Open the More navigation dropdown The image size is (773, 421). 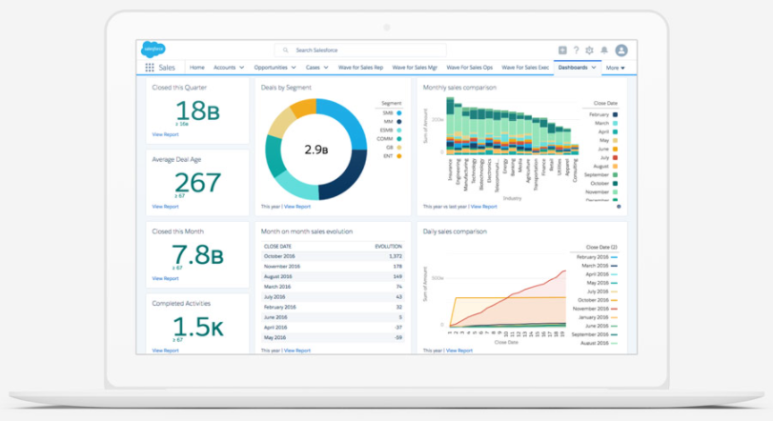(x=615, y=68)
